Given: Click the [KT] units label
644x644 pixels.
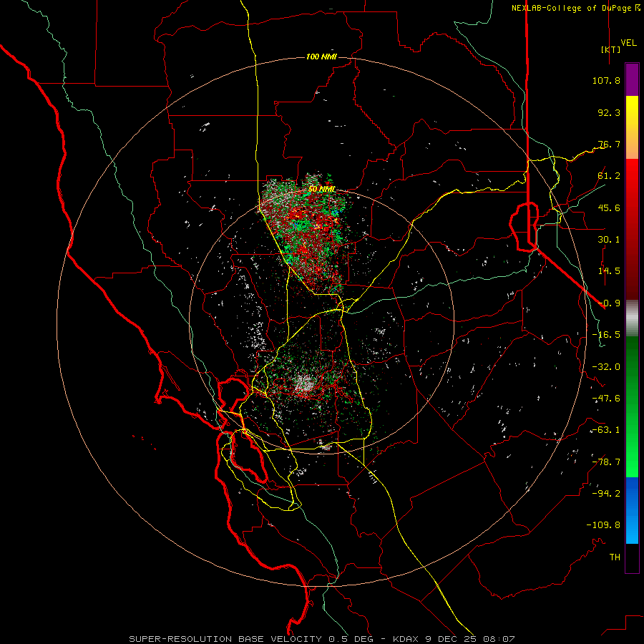Looking at the screenshot, I should click(x=611, y=49).
